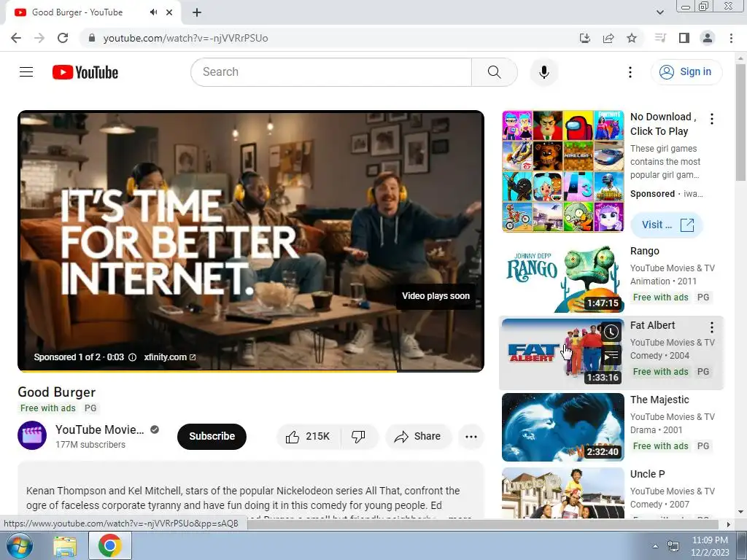The height and width of the screenshot is (560, 747).
Task: Expand the tab search chevron
Action: point(660,12)
